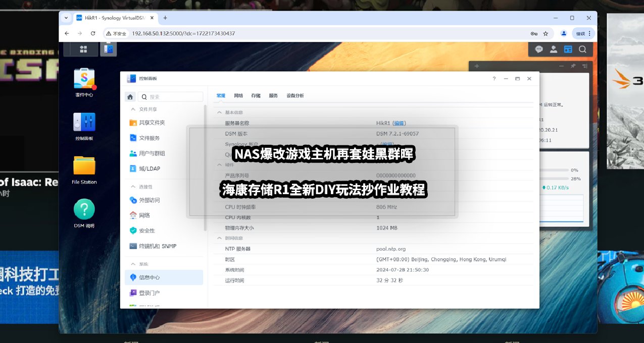The height and width of the screenshot is (343, 644).
Task: Collapse Basic Information section
Action: (x=219, y=112)
